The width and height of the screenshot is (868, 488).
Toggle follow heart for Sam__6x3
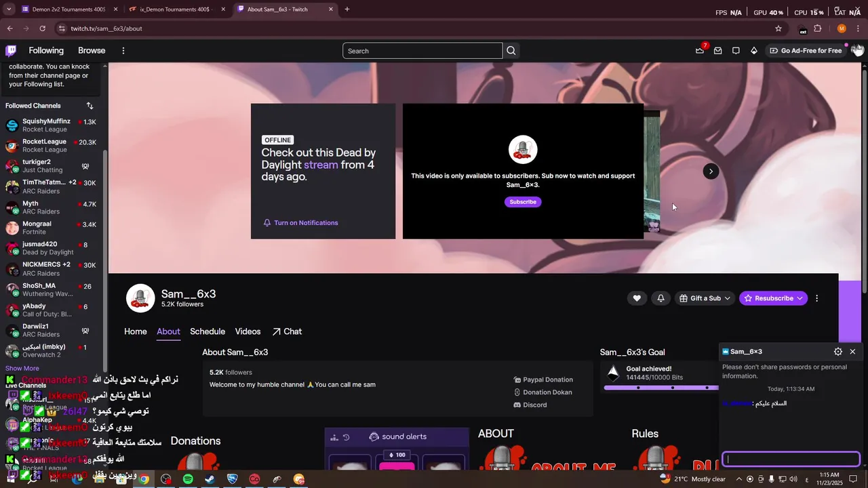point(637,298)
